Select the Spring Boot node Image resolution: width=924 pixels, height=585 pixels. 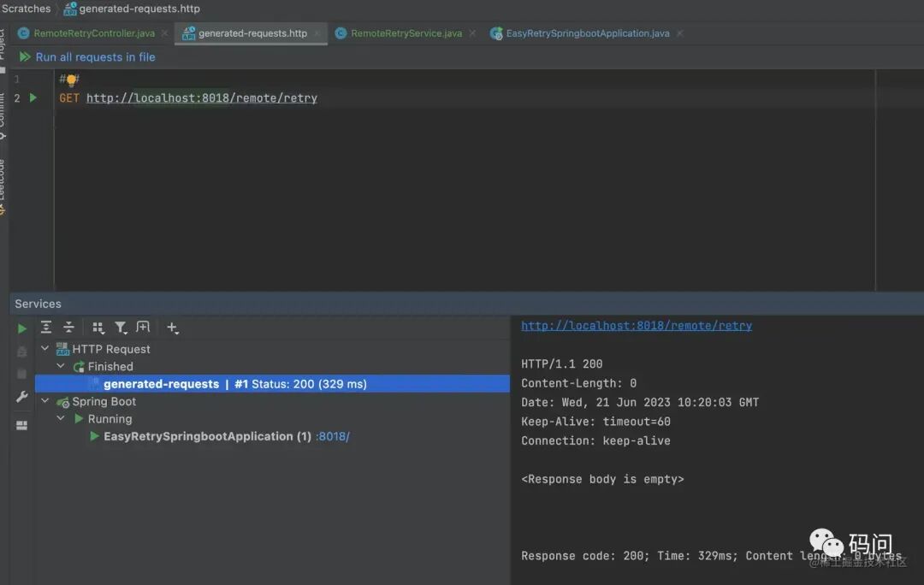point(104,402)
